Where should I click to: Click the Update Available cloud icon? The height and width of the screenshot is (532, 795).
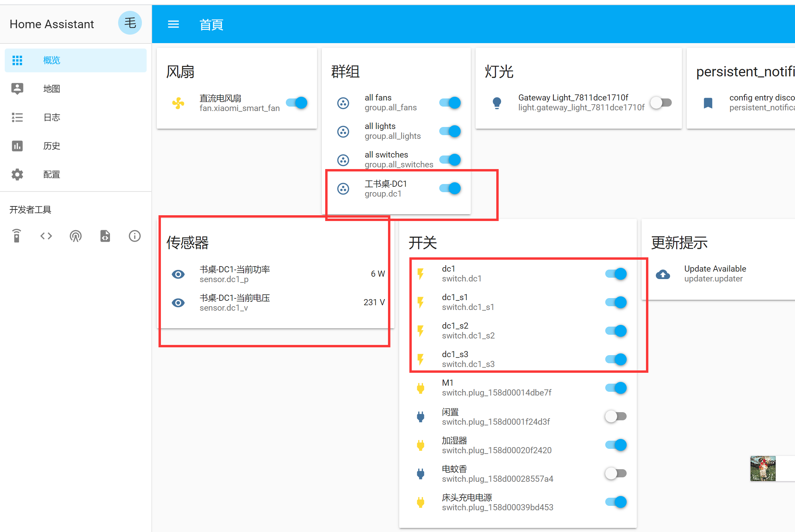[663, 274]
